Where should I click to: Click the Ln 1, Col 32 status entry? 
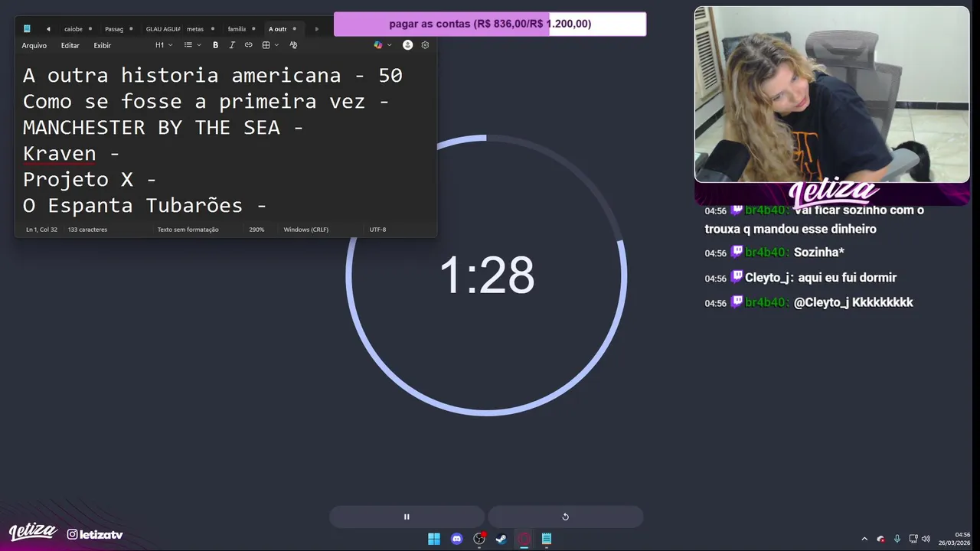[41, 230]
